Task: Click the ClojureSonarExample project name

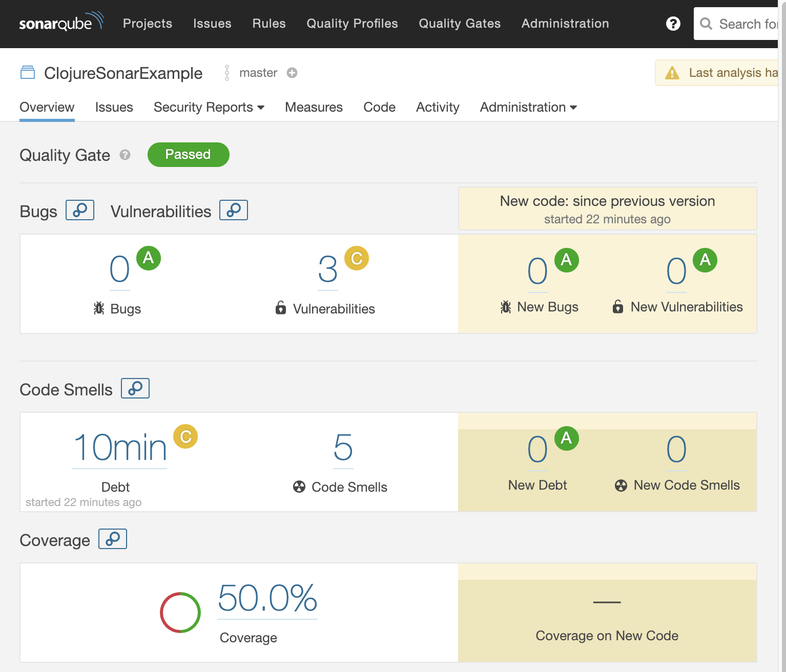Action: pyautogui.click(x=123, y=73)
